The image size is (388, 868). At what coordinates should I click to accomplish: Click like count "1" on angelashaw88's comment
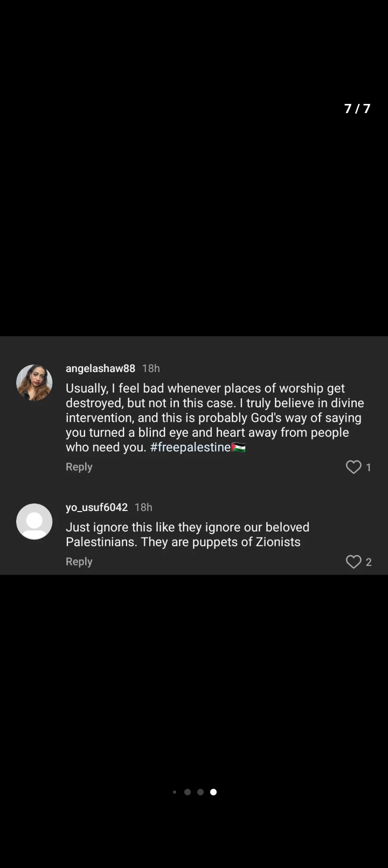369,467
